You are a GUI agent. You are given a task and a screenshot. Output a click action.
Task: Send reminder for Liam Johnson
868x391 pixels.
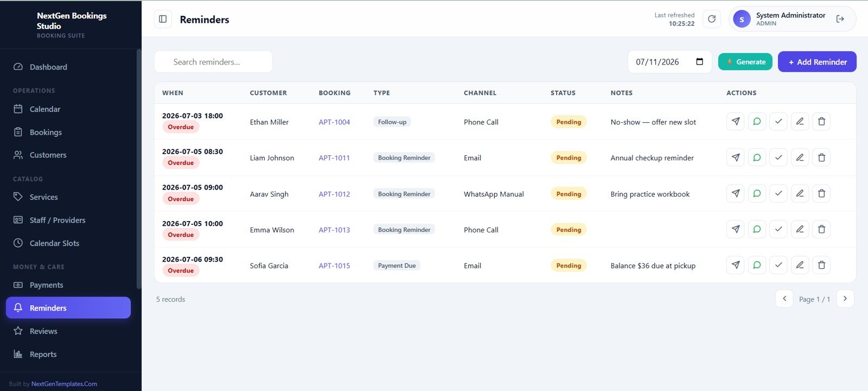tap(736, 157)
